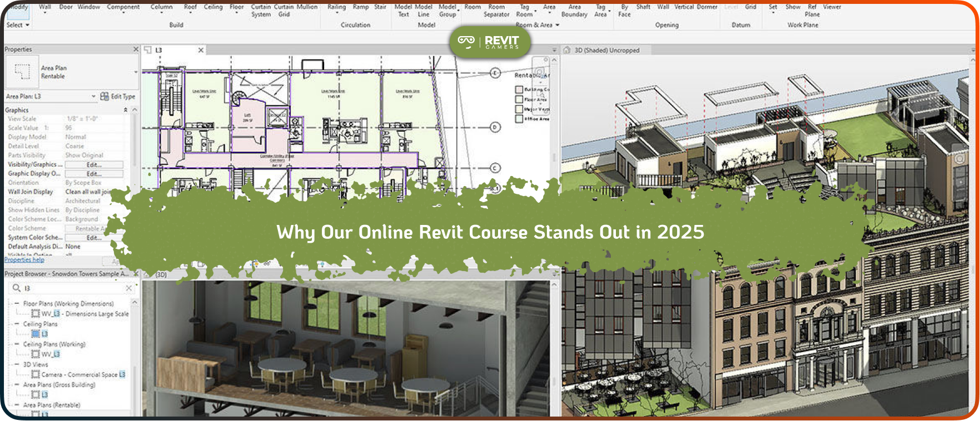Open the Select dropdown under Modify
Image resolution: width=980 pixels, height=421 pixels.
coord(18,25)
